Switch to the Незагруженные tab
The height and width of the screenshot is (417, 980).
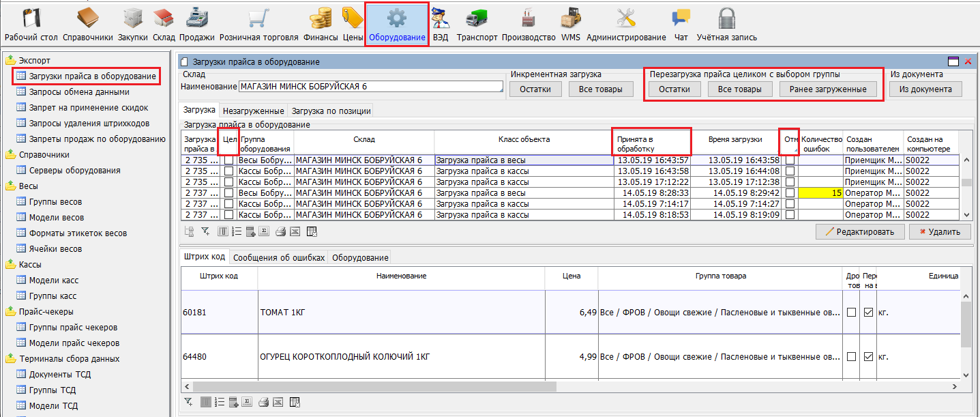(253, 111)
